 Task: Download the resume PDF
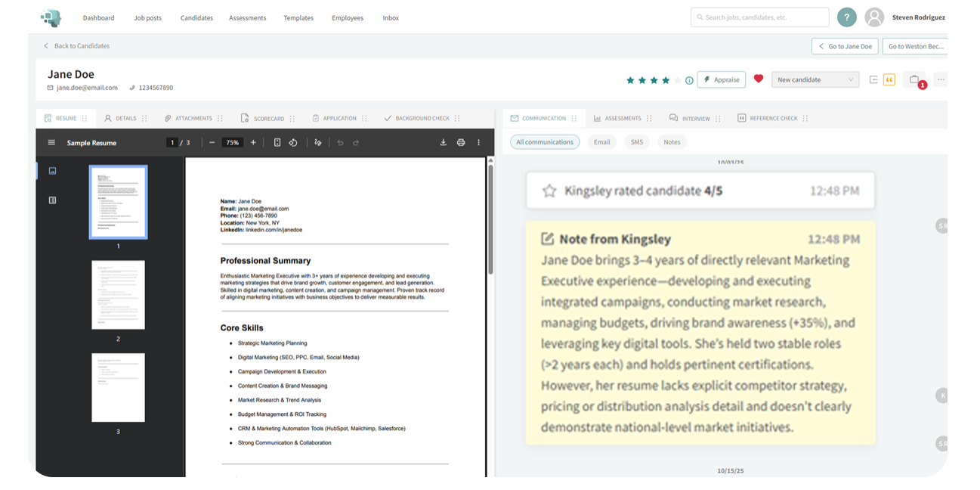click(x=444, y=142)
